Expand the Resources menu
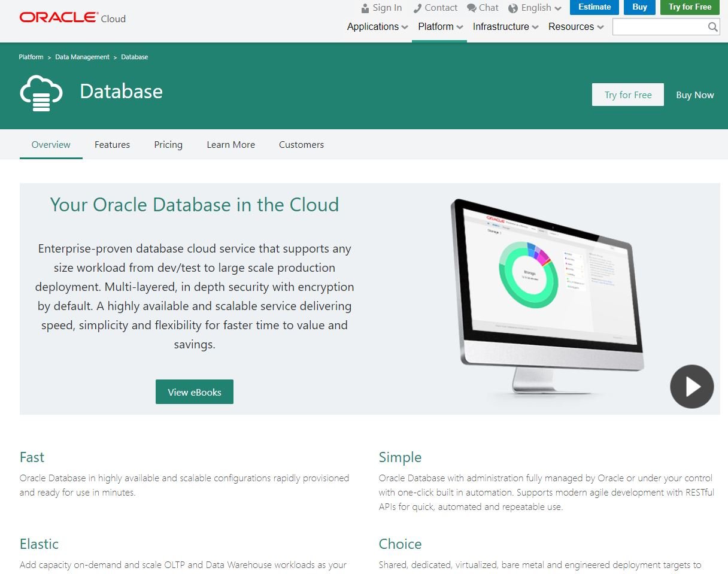Viewport: 728px width, 574px height. tap(577, 27)
